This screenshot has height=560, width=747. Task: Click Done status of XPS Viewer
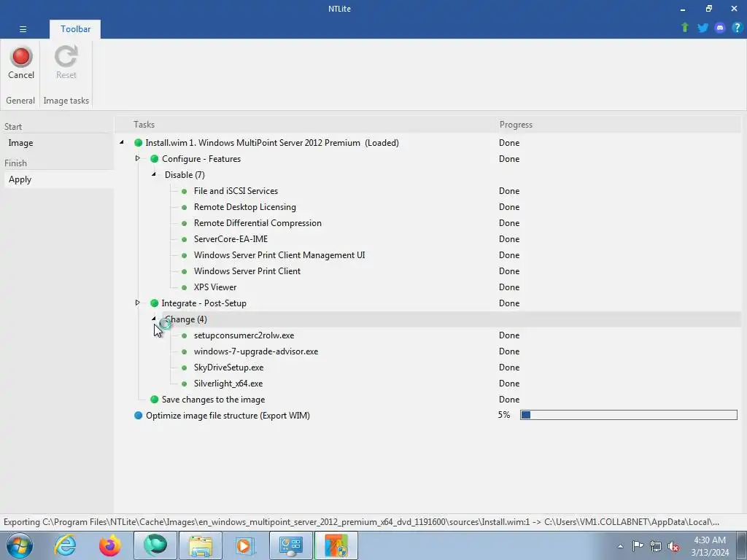click(x=509, y=287)
